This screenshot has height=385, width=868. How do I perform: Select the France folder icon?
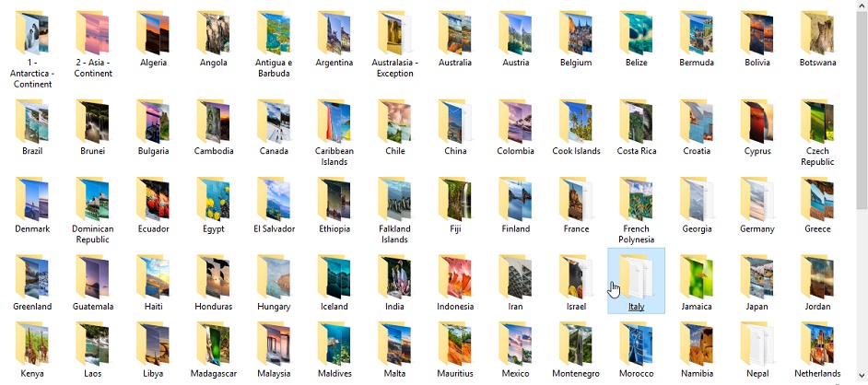(x=576, y=199)
